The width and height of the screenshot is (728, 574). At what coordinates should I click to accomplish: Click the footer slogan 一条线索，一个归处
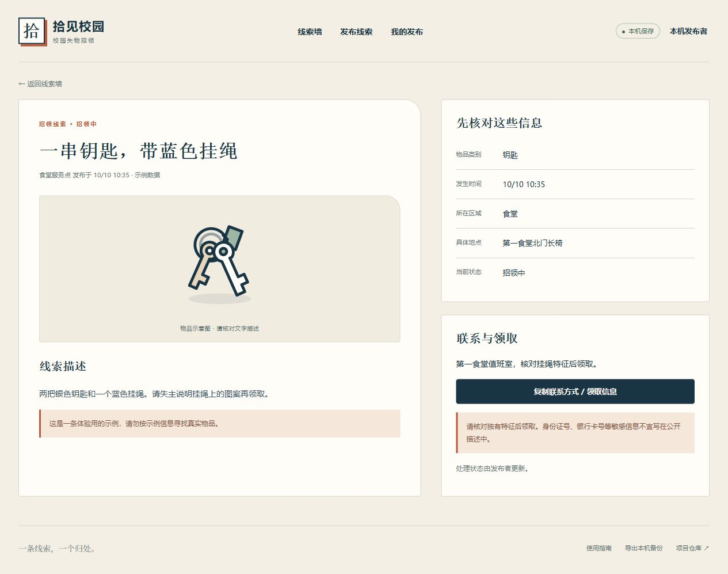click(x=58, y=548)
